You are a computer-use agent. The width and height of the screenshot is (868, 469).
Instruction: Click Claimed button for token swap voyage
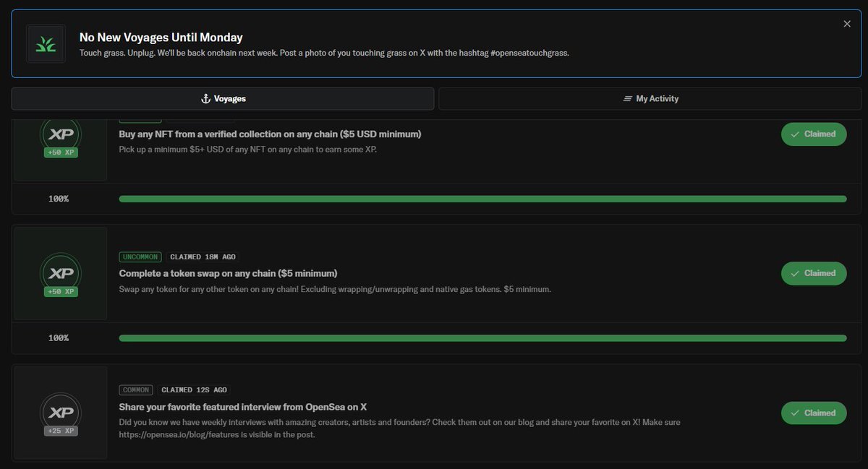coord(814,273)
